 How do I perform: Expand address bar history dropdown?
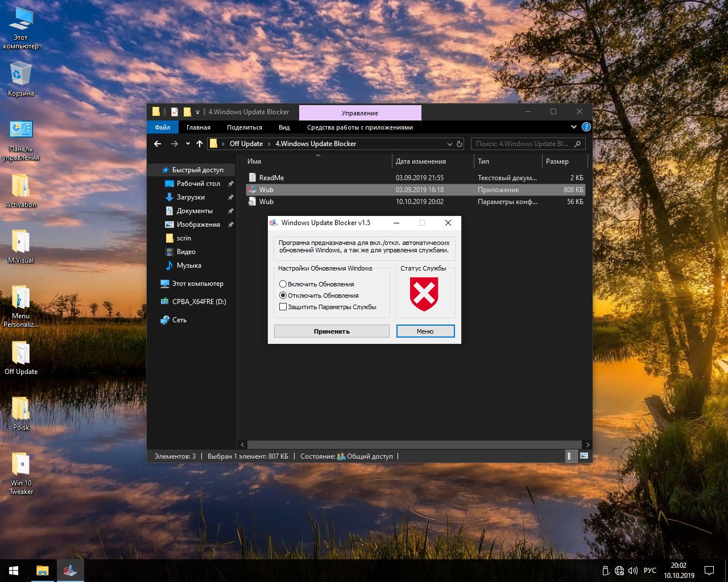[449, 144]
